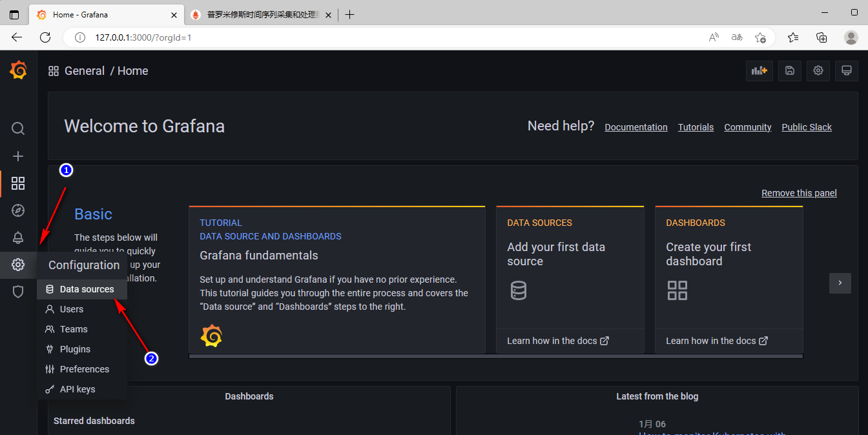Screen dimensions: 868x435
Task: Close the Home - Grafana tab
Action: [174, 14]
